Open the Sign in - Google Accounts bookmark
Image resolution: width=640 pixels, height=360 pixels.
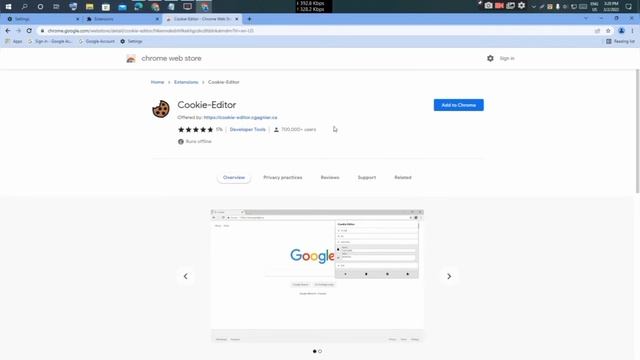tap(50, 41)
